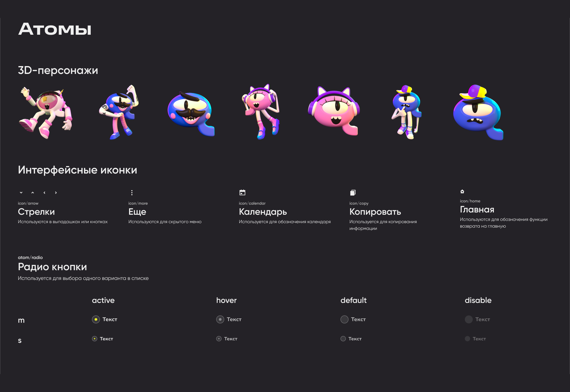
Task: Select the small default radio button
Action: tap(343, 339)
